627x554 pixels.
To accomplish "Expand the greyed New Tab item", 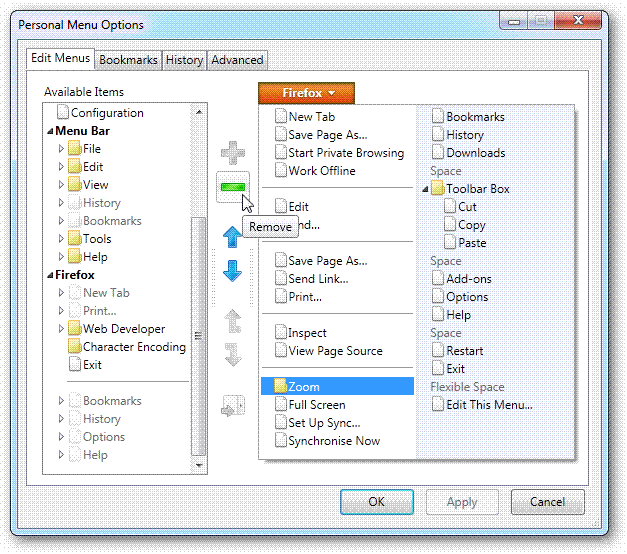I will click(x=61, y=292).
